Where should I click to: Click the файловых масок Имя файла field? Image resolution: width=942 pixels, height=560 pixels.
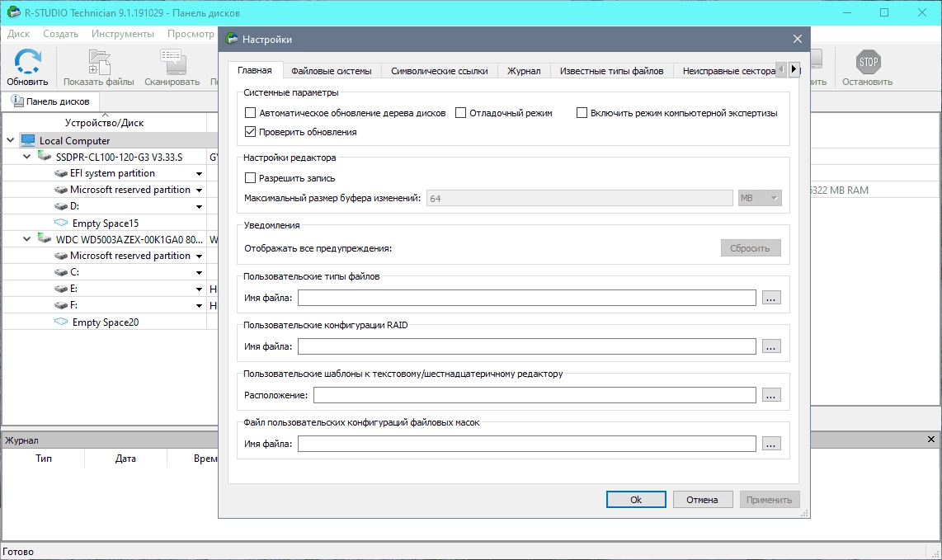click(x=527, y=444)
